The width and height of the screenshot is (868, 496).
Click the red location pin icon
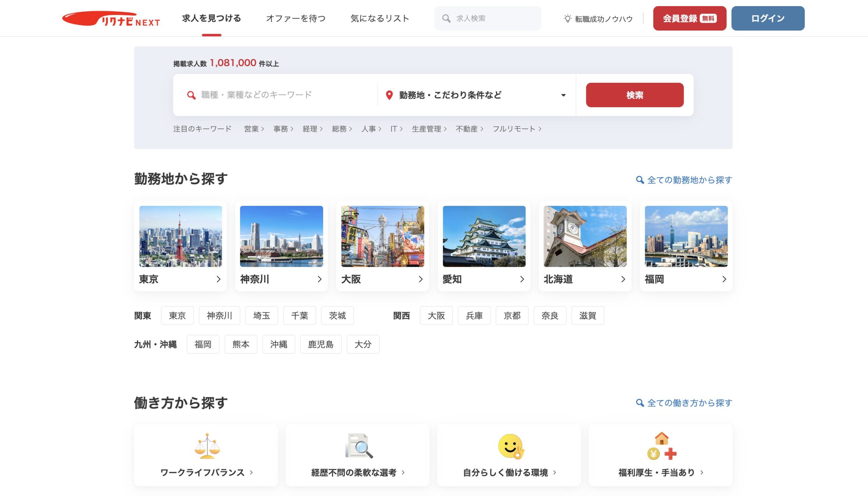[x=389, y=95]
